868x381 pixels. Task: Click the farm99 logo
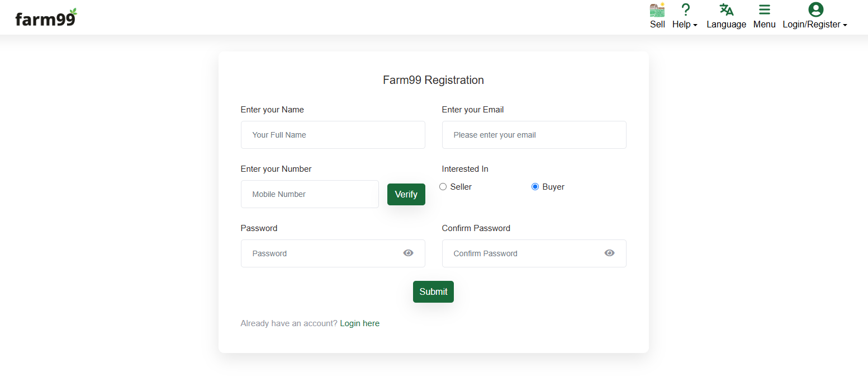click(46, 18)
